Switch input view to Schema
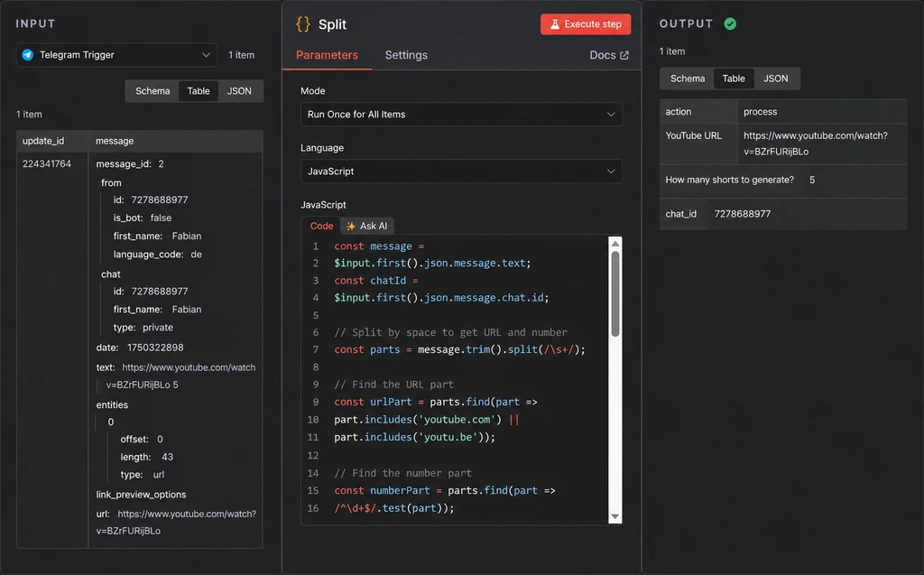This screenshot has width=924, height=575. pyautogui.click(x=152, y=91)
